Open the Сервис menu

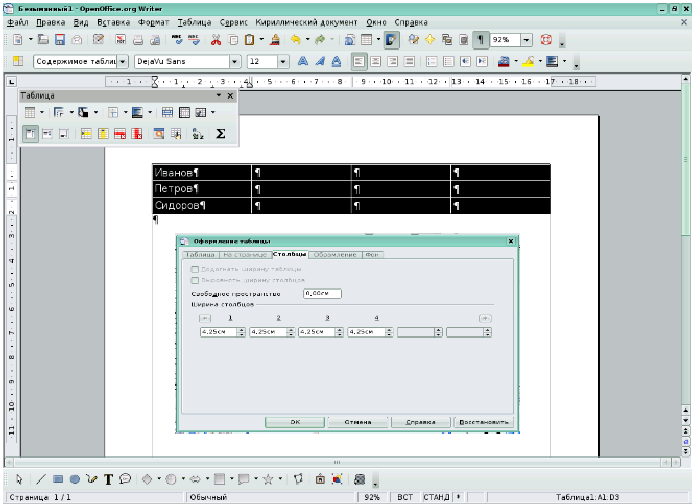(233, 22)
